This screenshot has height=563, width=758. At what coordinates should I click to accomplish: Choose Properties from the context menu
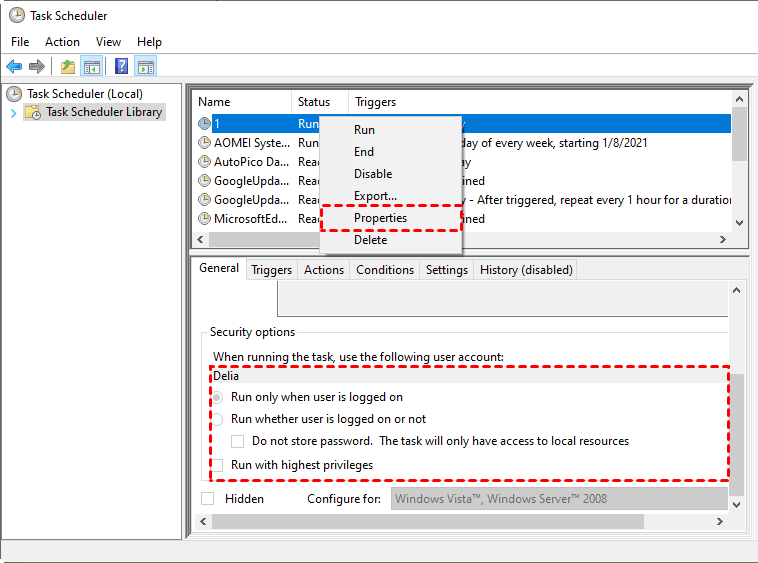380,218
